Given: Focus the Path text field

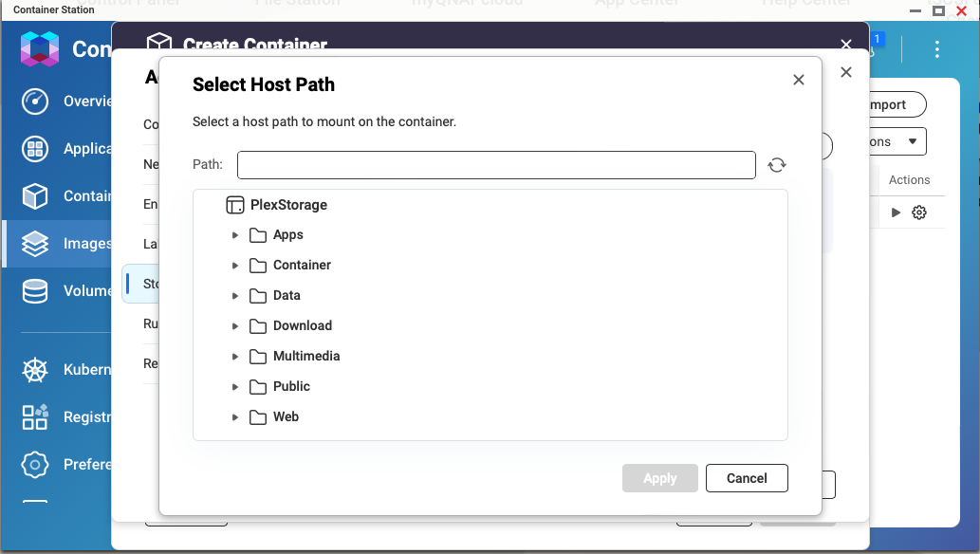Looking at the screenshot, I should pyautogui.click(x=496, y=165).
